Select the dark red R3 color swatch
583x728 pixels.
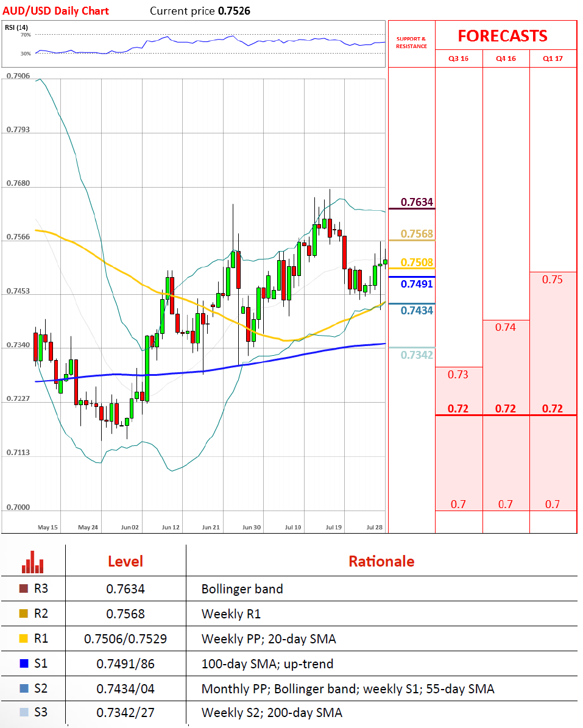24,589
